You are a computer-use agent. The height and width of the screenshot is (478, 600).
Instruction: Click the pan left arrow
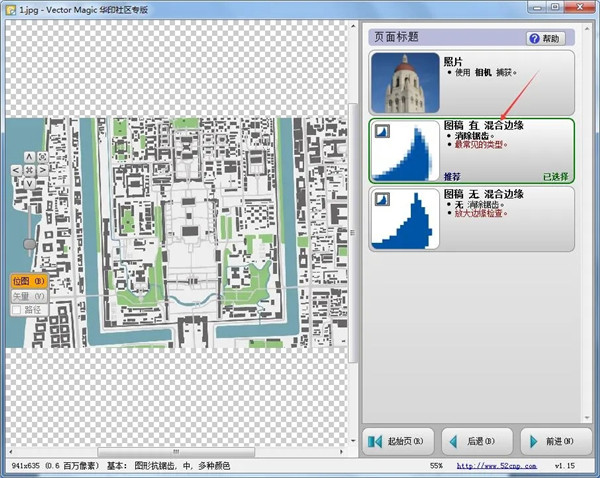[x=16, y=170]
